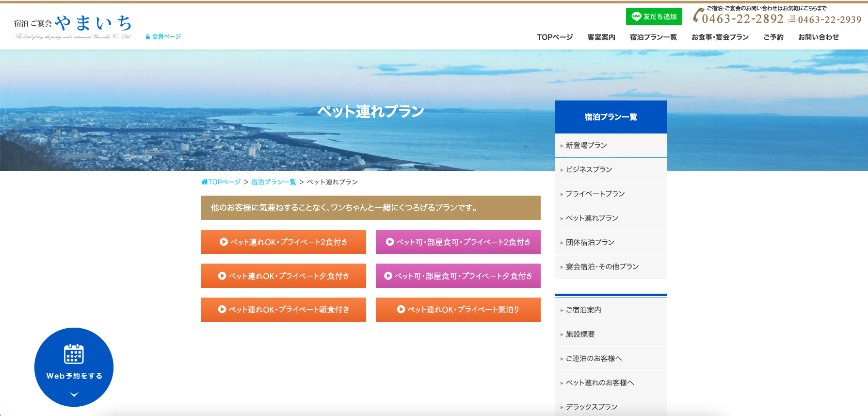Image resolution: width=868 pixels, height=416 pixels.
Task: Click the calendar icon in Web予約 button
Action: click(x=74, y=354)
